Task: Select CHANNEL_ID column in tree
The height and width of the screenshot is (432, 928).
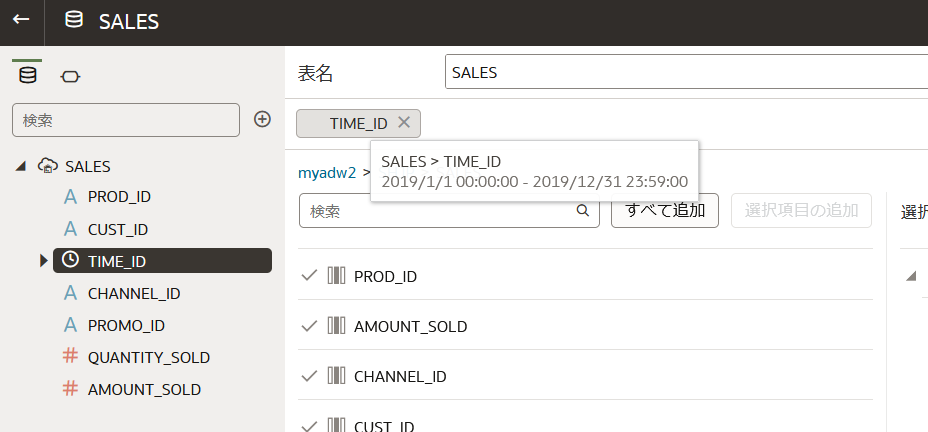Action: [x=134, y=294]
